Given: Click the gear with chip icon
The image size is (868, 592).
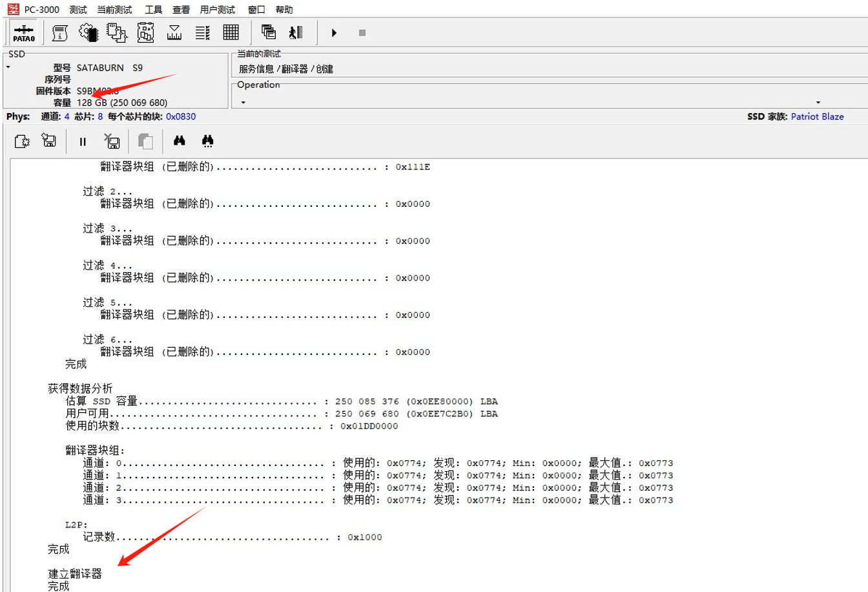Looking at the screenshot, I should 88,33.
